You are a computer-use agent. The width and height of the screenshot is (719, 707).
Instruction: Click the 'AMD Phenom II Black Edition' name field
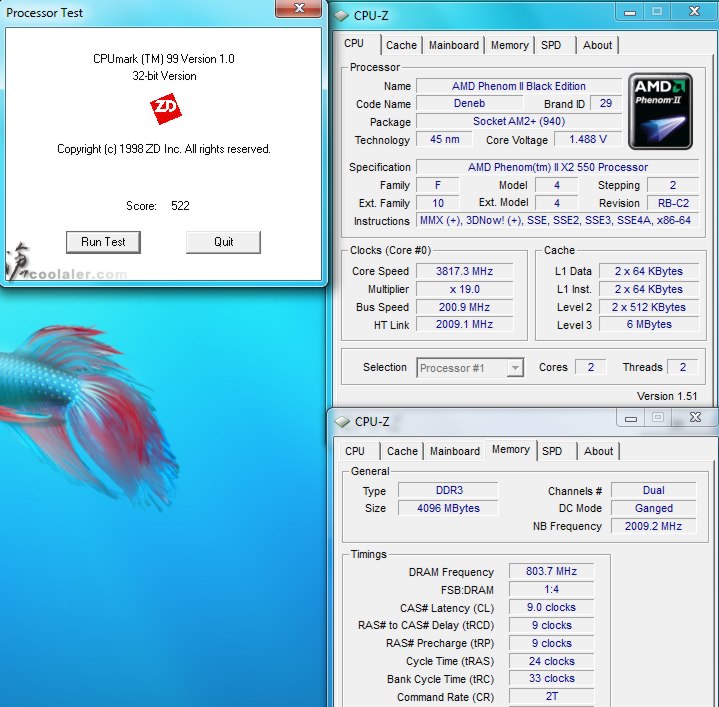click(x=519, y=86)
